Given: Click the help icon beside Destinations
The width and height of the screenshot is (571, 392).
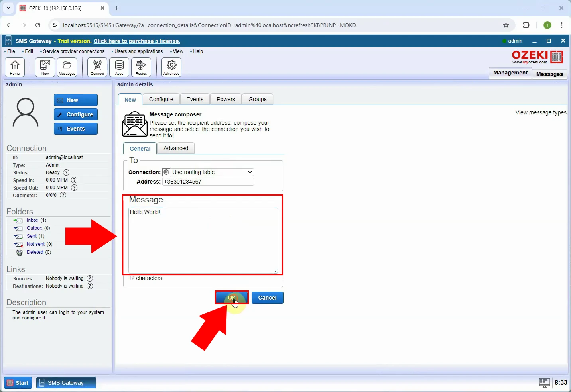Looking at the screenshot, I should (90, 286).
